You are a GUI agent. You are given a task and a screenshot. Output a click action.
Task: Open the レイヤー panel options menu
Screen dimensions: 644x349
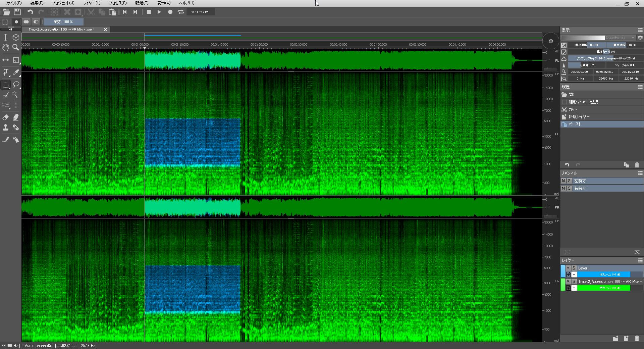pyautogui.click(x=640, y=260)
